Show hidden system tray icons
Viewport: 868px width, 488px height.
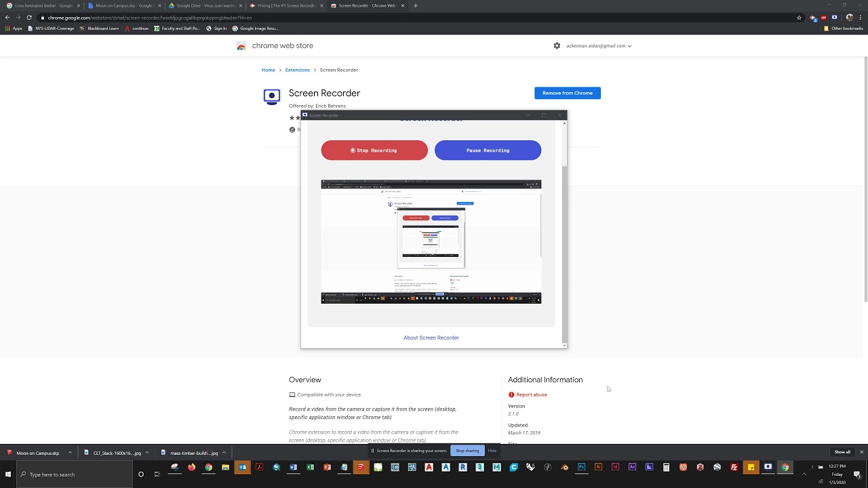[x=805, y=474]
